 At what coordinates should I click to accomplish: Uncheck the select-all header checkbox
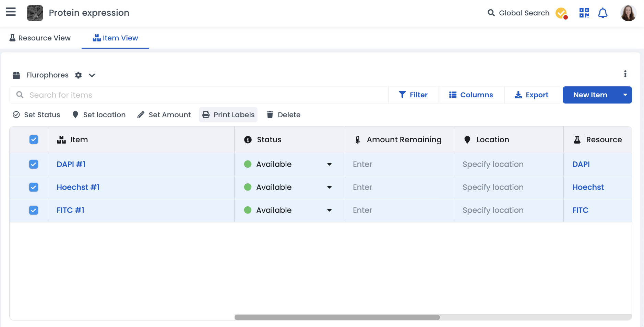34,140
